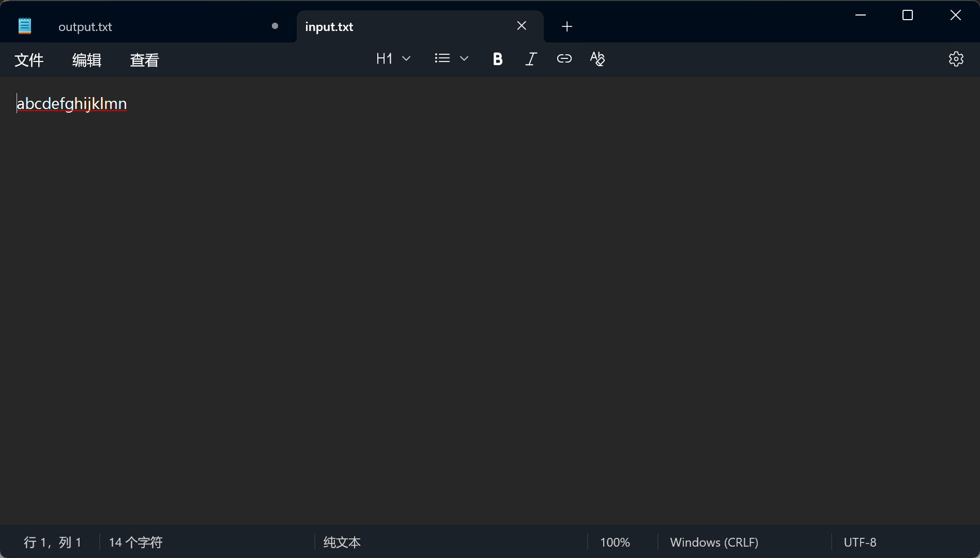The width and height of the screenshot is (980, 558).
Task: Open Notepad settings gear
Action: (x=956, y=59)
